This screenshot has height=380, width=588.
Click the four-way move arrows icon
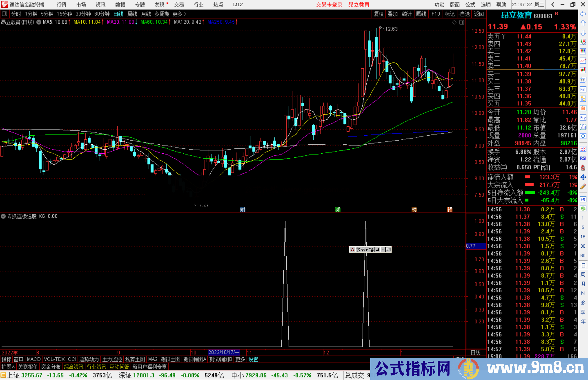coord(583,177)
